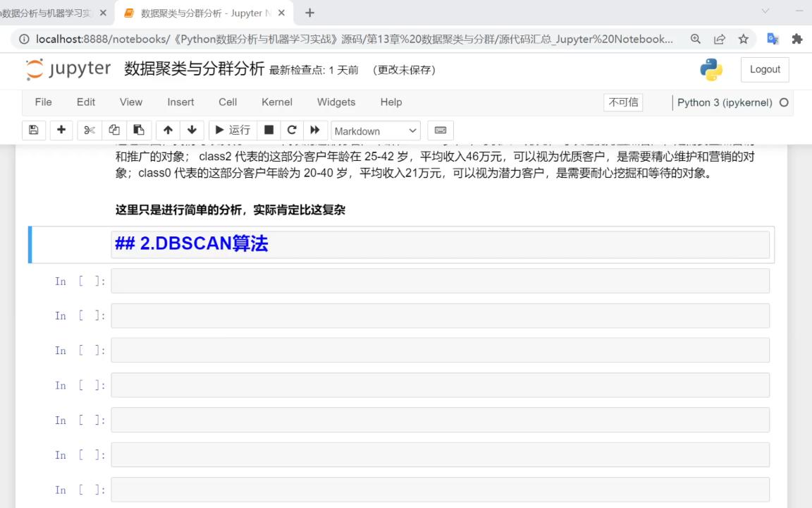Screen dimensions: 812x508
Task: Open the Cell menu
Action: (x=227, y=102)
